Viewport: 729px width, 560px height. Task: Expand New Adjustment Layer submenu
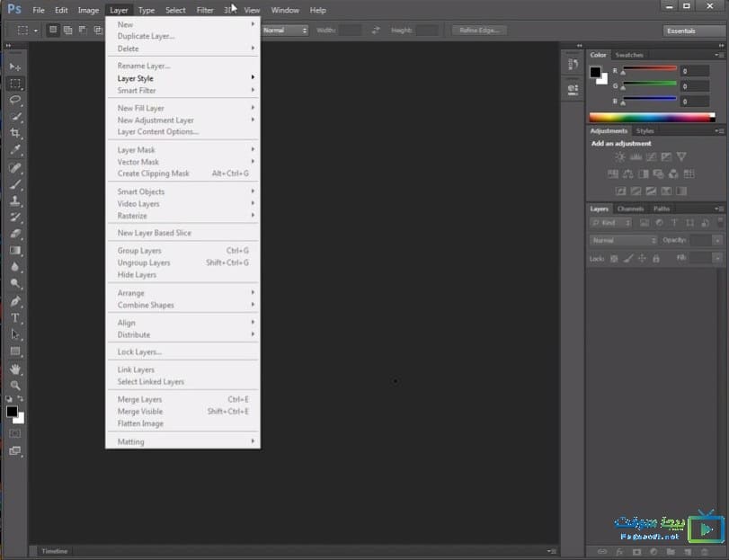[182, 120]
